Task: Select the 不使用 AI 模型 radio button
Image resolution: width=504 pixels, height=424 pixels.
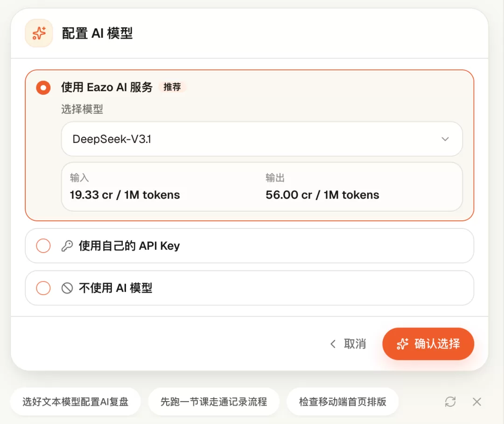Action: click(x=43, y=288)
